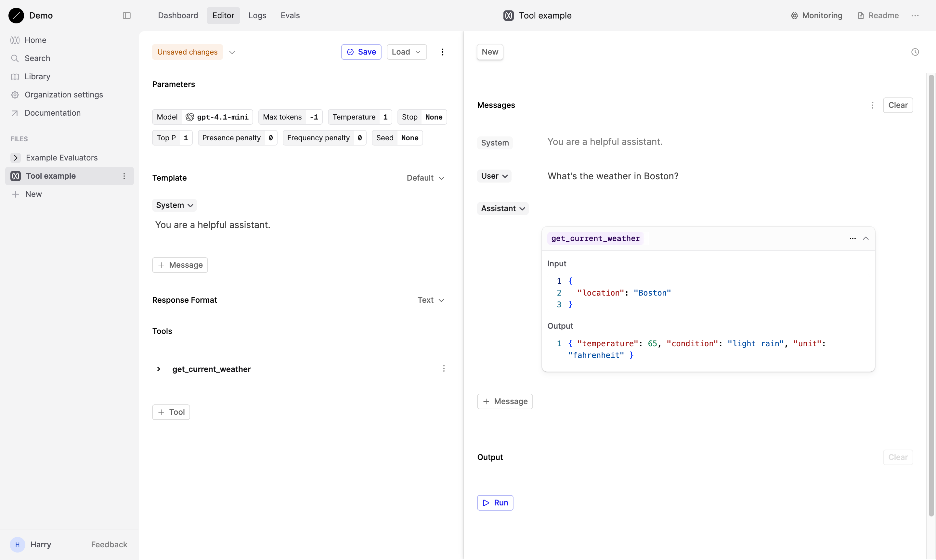Screen dimensions: 936x560
Task: Add Message in Messages panel
Action: 505,401
